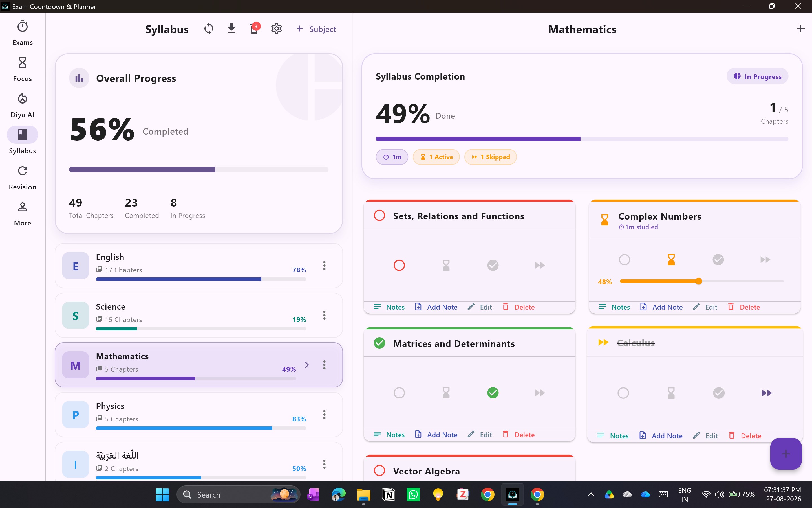The image size is (812, 508).
Task: Open English subject three-dot menu
Action: pyautogui.click(x=324, y=265)
